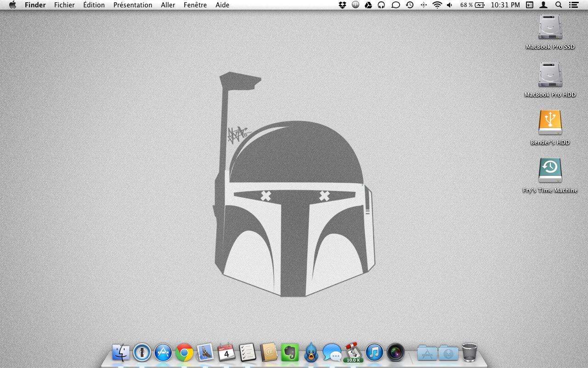Open the Downloads folder stack in Dock

pos(448,353)
